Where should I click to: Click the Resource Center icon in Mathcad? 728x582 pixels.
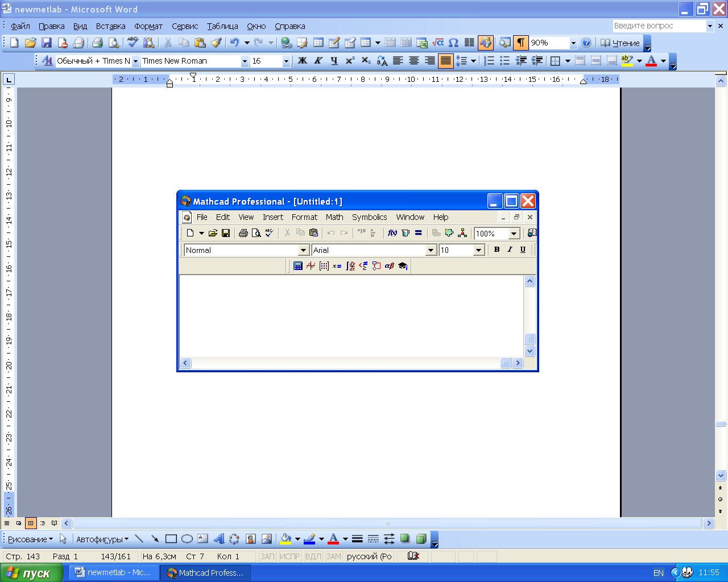click(532, 233)
